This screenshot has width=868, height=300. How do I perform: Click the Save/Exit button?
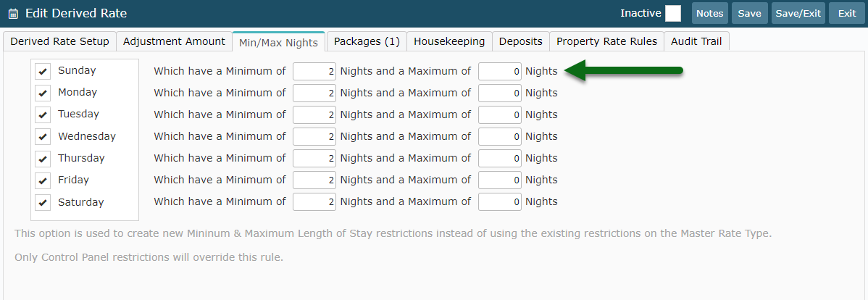pyautogui.click(x=798, y=13)
